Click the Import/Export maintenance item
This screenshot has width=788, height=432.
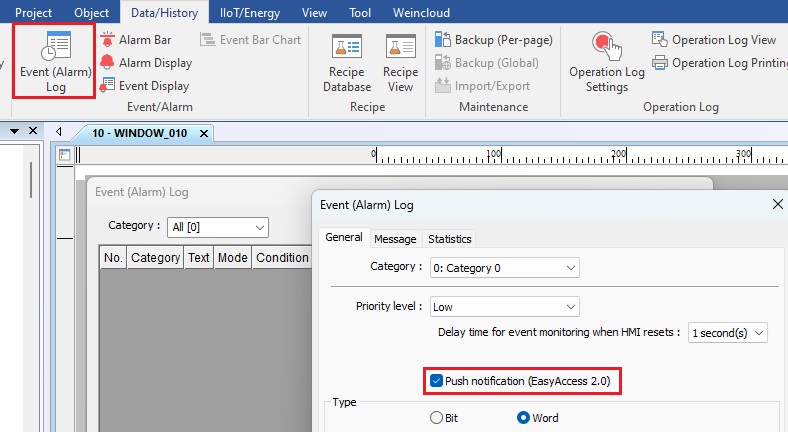[482, 86]
